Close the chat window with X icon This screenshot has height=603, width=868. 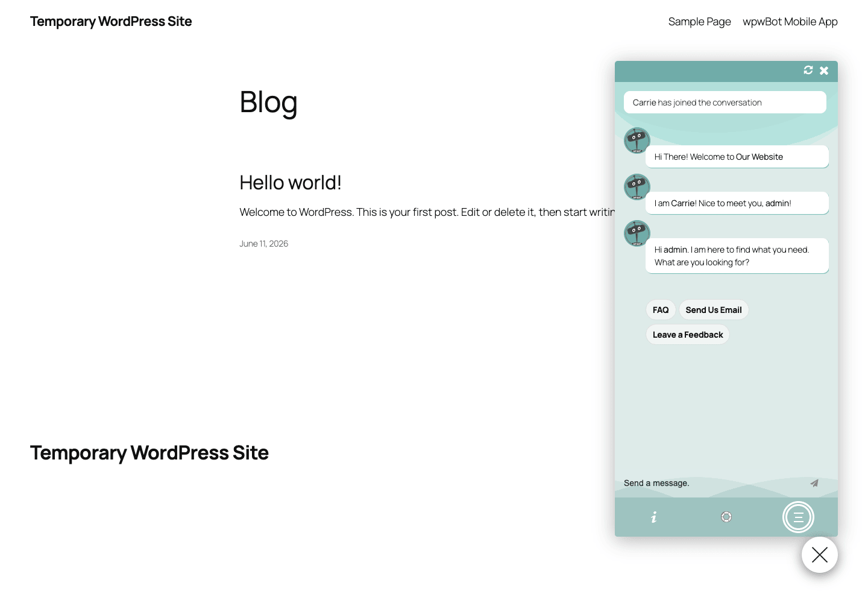(824, 71)
